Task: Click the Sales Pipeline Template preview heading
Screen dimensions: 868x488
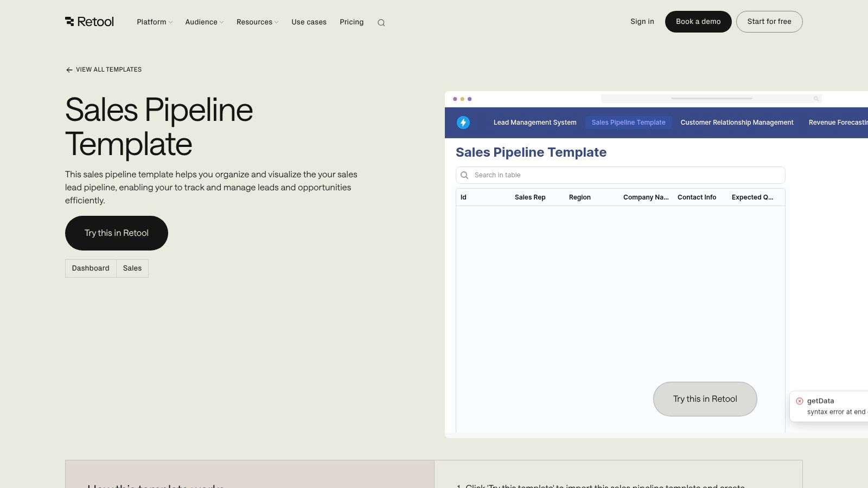Action: coord(531,152)
